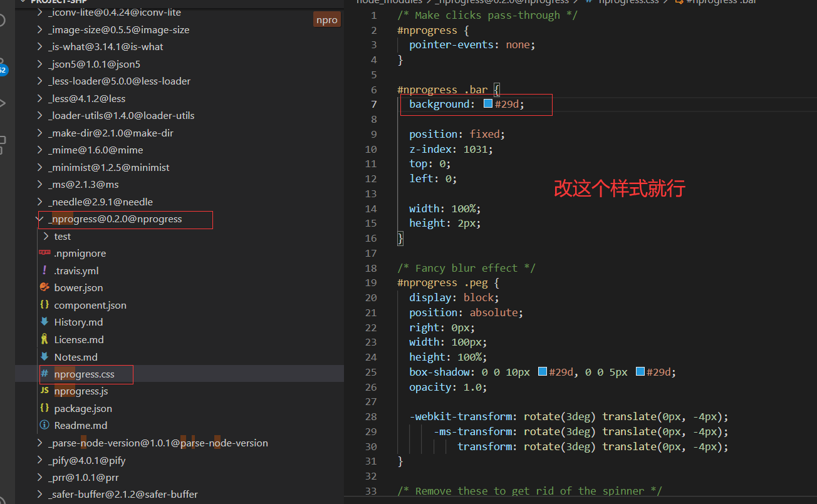Select the _minimist@1.2.5 folder row
Image resolution: width=817 pixels, height=504 pixels.
179,167
